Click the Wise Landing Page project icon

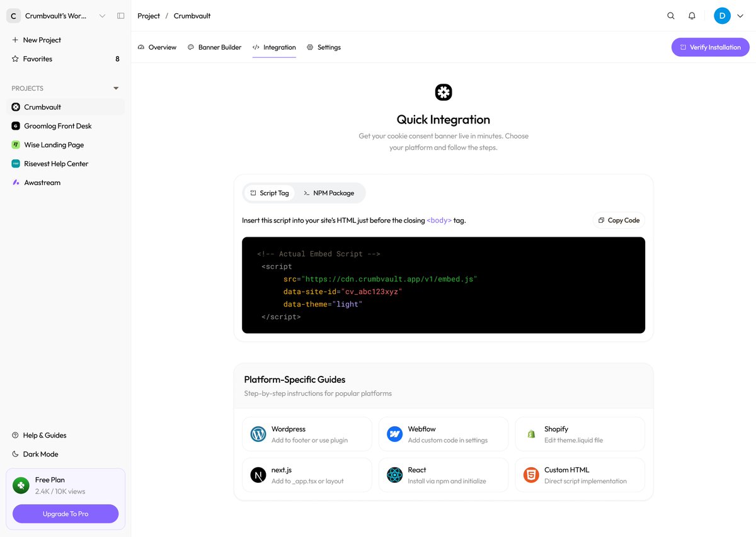tap(16, 145)
